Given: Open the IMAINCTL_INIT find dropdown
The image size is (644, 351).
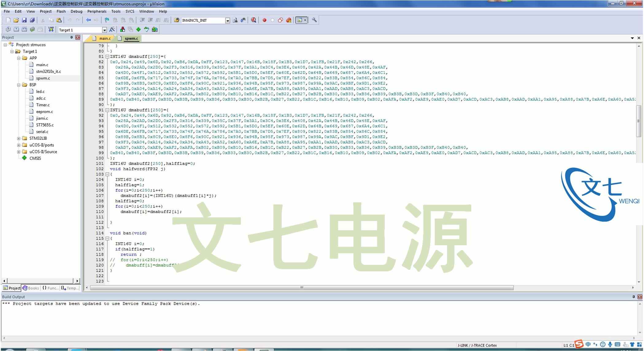Looking at the screenshot, I should coord(228,21).
